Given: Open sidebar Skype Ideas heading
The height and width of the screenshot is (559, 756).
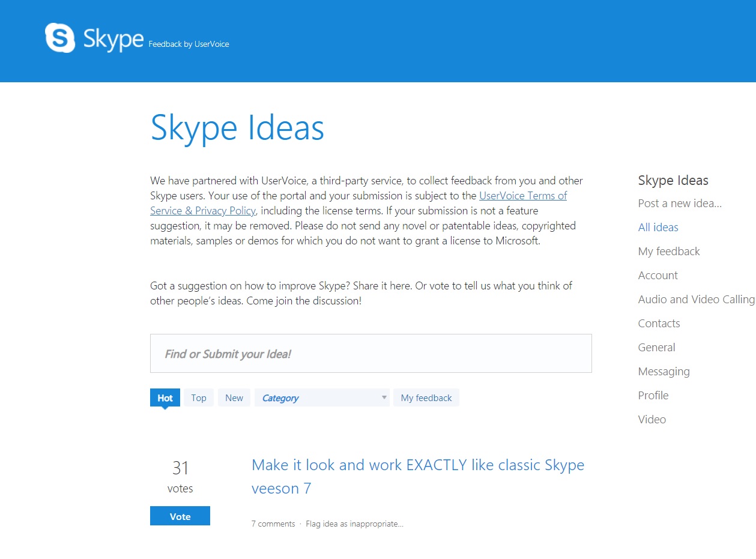Looking at the screenshot, I should (x=673, y=180).
